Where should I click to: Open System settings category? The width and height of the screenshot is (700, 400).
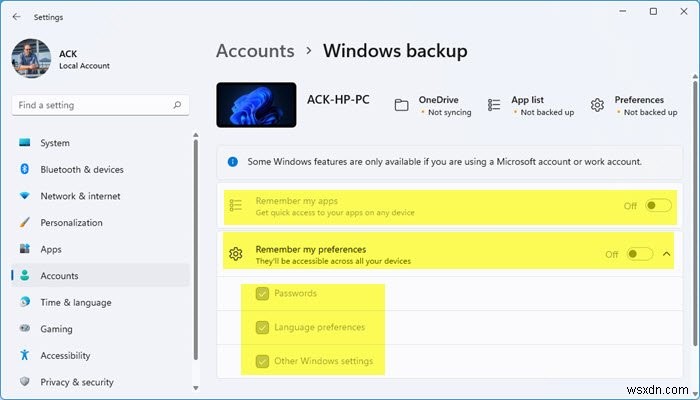[x=100, y=143]
